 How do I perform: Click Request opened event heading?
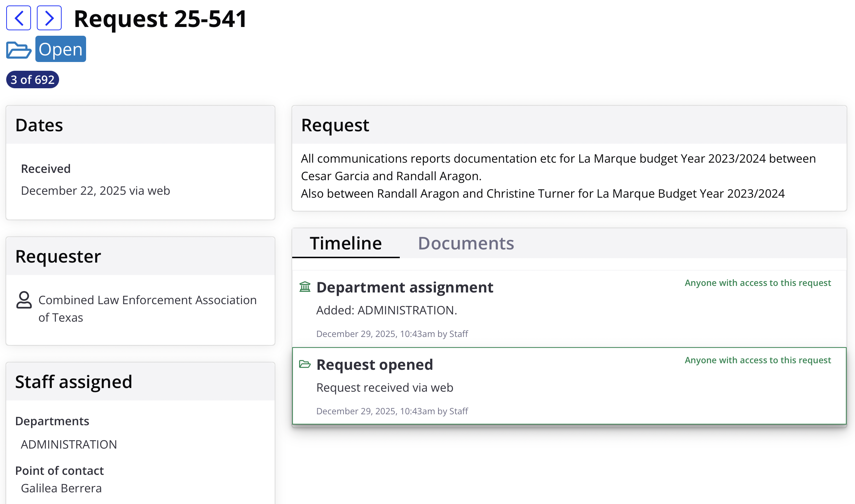click(375, 365)
